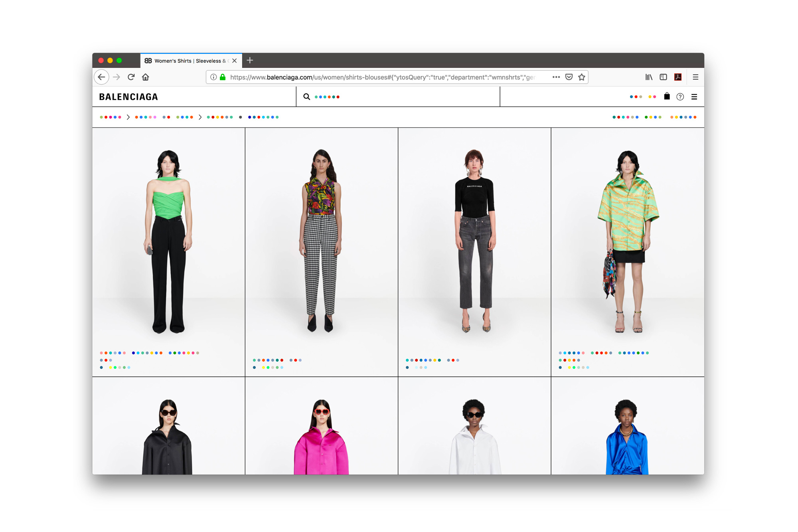Open the Firefox hamburger menu
Screen dimensions: 798x532
(x=695, y=77)
